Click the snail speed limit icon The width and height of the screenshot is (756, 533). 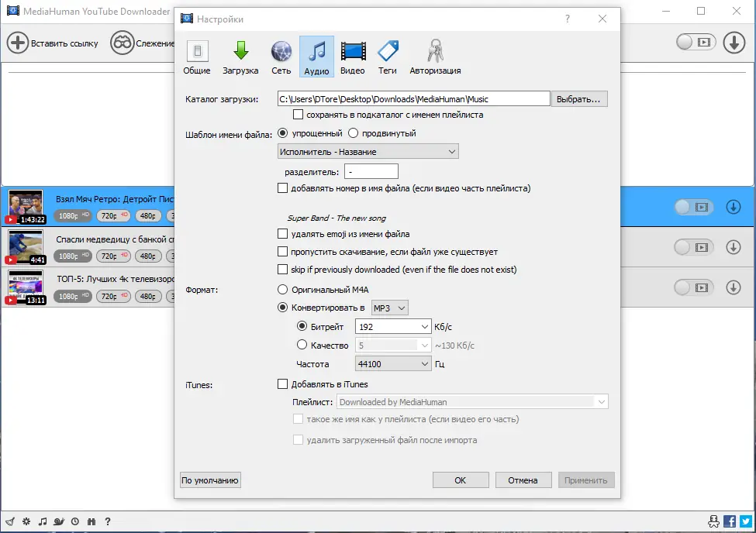click(x=59, y=521)
